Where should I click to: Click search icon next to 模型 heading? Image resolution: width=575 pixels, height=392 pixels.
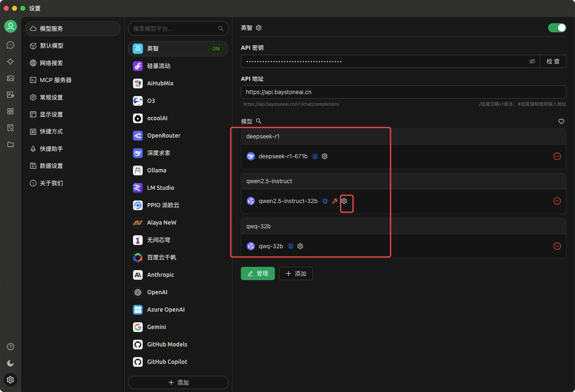pos(259,121)
